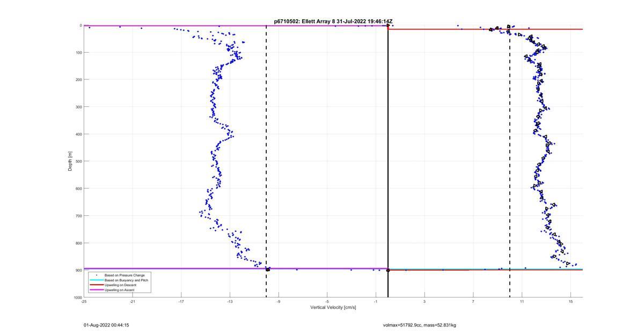Select legend entry 'Based on Pressure Change'

coord(125,275)
